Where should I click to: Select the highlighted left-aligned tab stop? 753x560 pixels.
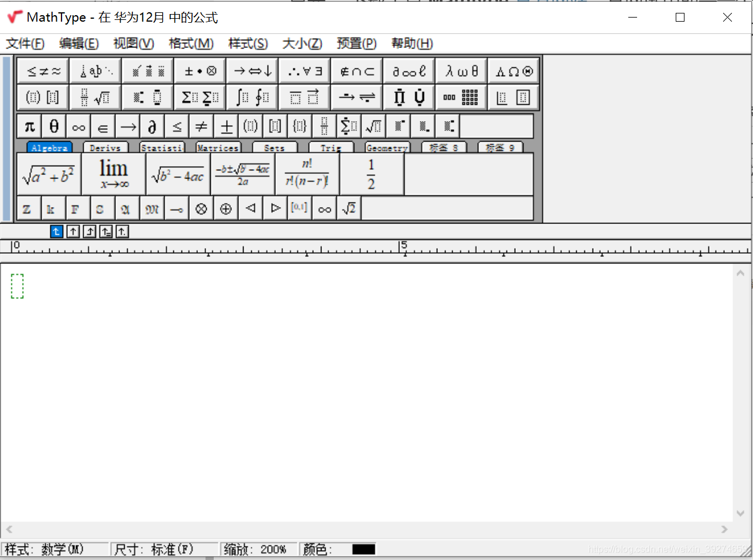click(x=56, y=232)
